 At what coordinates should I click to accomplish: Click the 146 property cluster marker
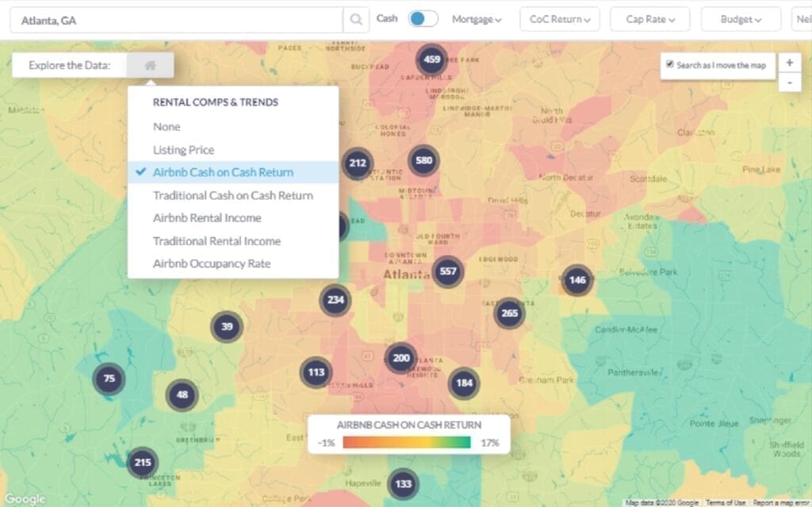[x=577, y=280]
